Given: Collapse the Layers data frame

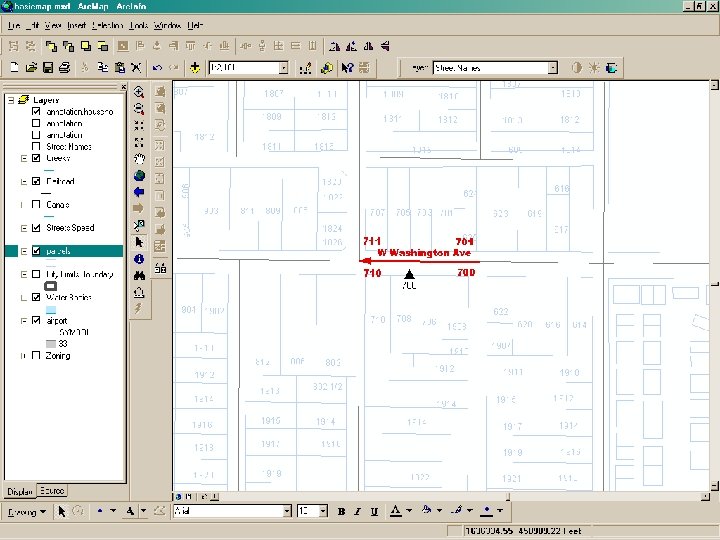Looking at the screenshot, I should (11, 100).
